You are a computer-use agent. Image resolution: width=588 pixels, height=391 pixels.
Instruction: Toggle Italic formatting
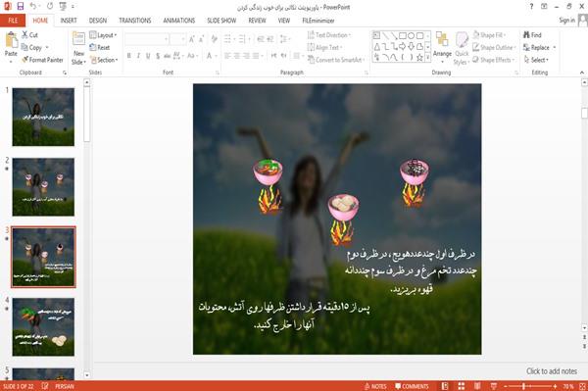138,56
